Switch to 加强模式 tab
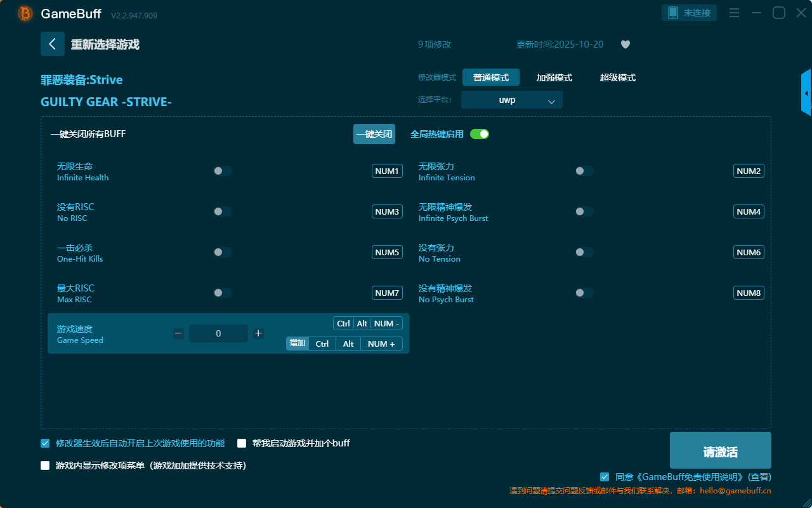This screenshot has height=508, width=812. pyautogui.click(x=554, y=77)
